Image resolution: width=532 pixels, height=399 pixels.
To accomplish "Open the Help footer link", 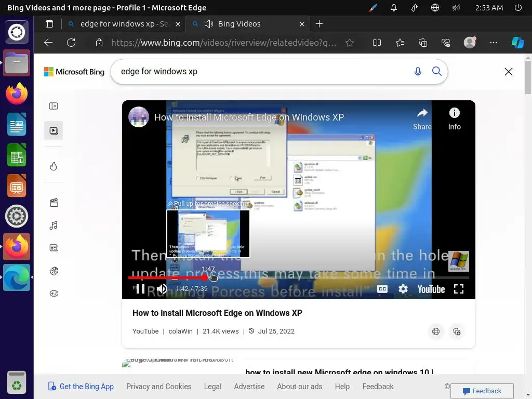I will click(342, 387).
